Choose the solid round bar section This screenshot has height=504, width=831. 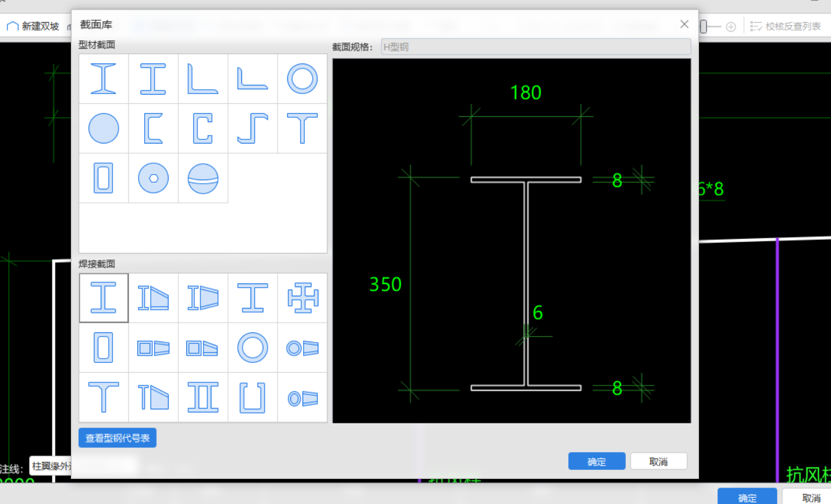pyautogui.click(x=104, y=128)
